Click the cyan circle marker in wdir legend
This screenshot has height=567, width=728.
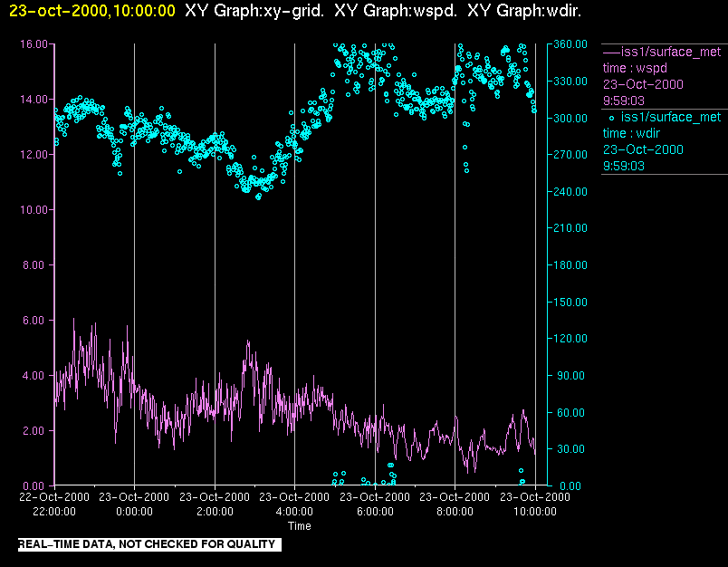(611, 118)
